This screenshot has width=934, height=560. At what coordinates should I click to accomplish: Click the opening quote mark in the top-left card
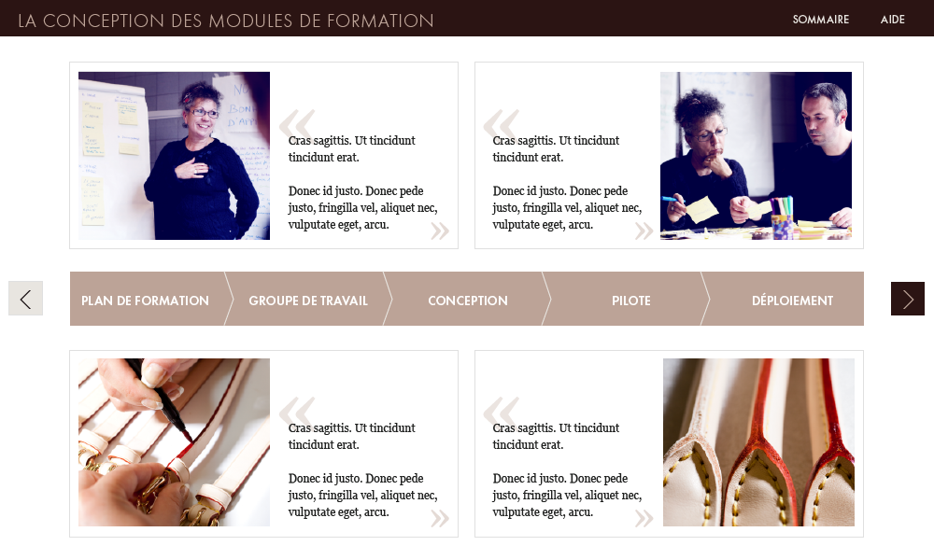click(297, 124)
